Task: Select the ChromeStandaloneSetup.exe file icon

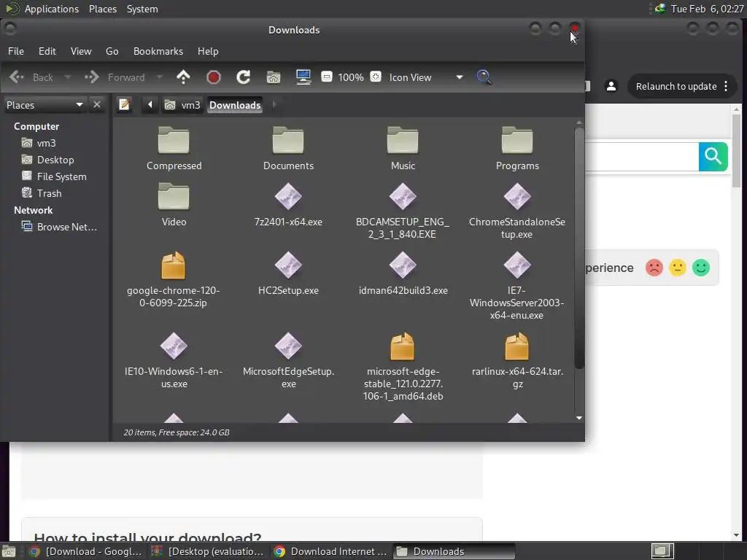Action: pos(517,196)
